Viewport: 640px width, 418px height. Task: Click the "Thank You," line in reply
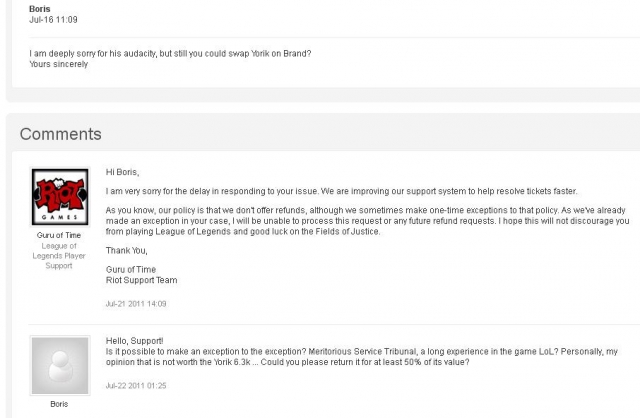(127, 251)
